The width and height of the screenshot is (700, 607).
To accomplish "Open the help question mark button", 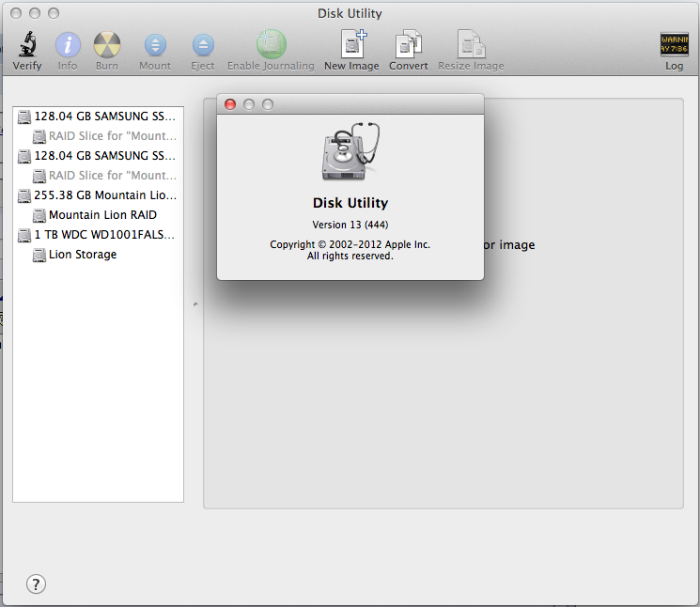I will [36, 584].
